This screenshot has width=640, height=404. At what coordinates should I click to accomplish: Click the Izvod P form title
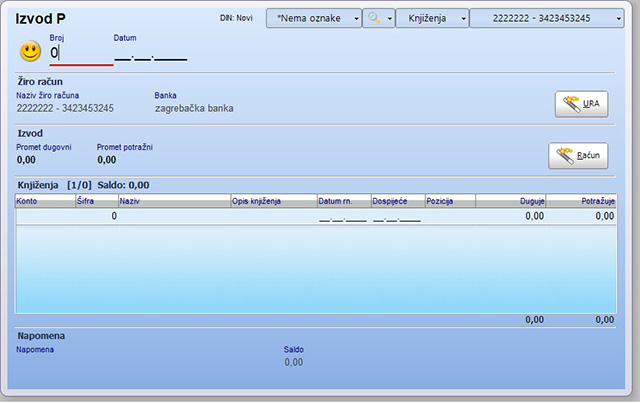[40, 19]
